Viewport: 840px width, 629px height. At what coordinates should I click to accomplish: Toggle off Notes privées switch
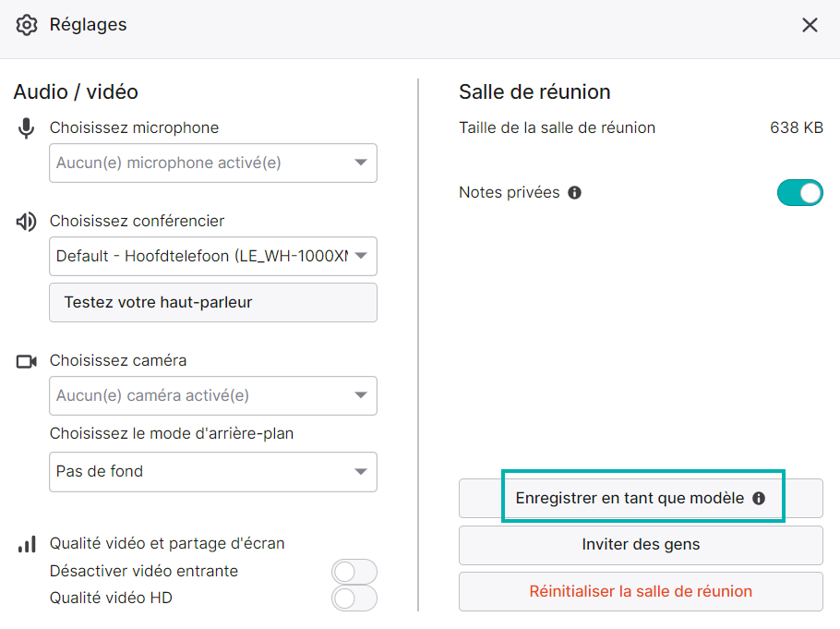(x=799, y=192)
